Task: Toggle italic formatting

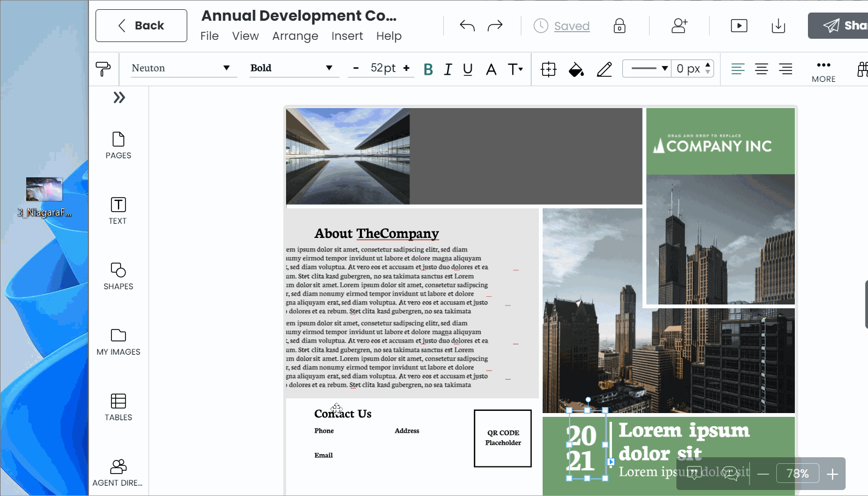Action: pyautogui.click(x=448, y=69)
